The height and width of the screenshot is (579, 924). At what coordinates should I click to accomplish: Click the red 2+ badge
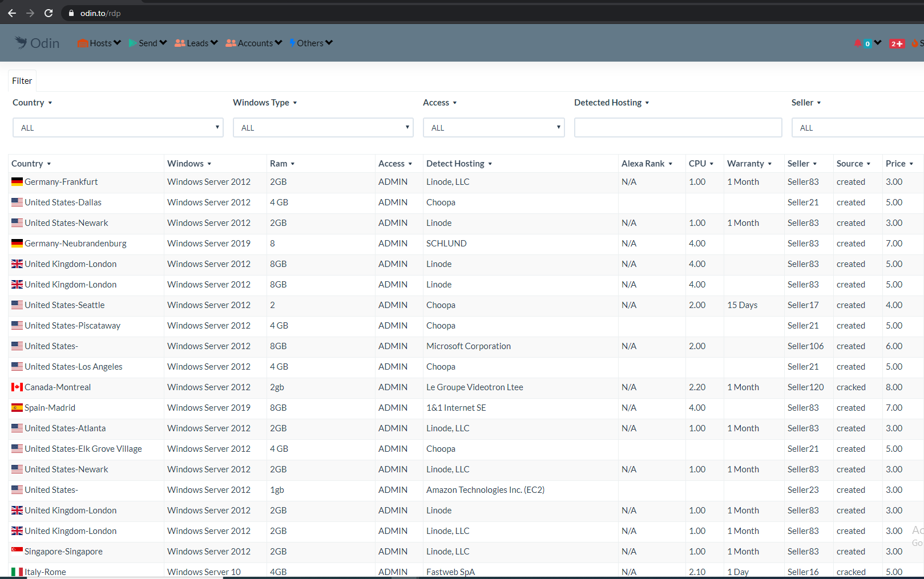(x=897, y=44)
